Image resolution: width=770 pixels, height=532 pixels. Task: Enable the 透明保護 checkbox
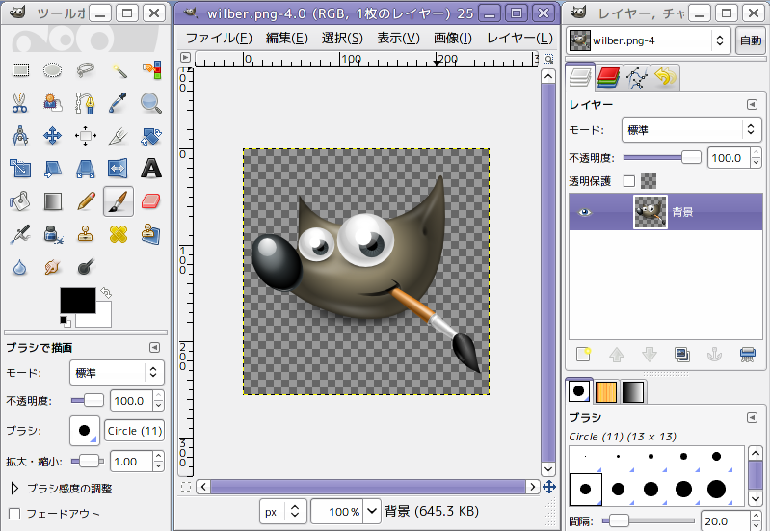coord(629,181)
